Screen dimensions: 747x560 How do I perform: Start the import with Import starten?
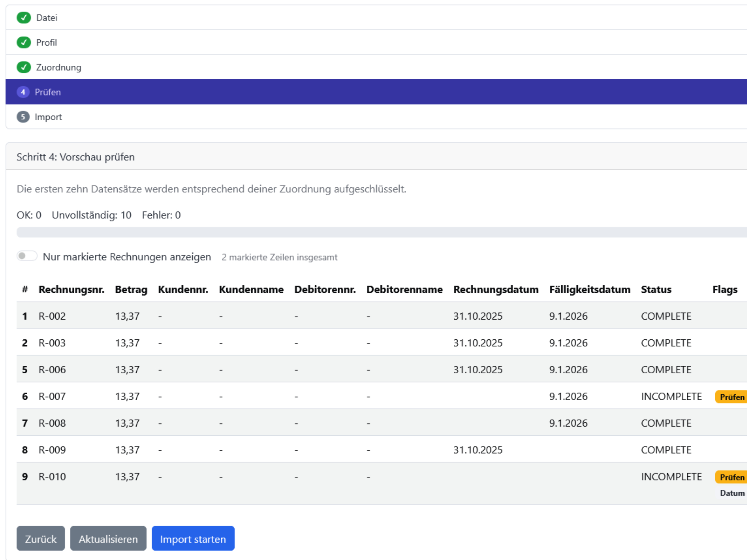click(193, 538)
